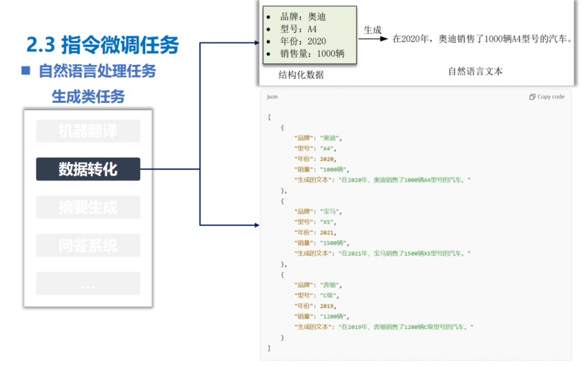Click the caption "自然语言文本"

click(x=475, y=71)
